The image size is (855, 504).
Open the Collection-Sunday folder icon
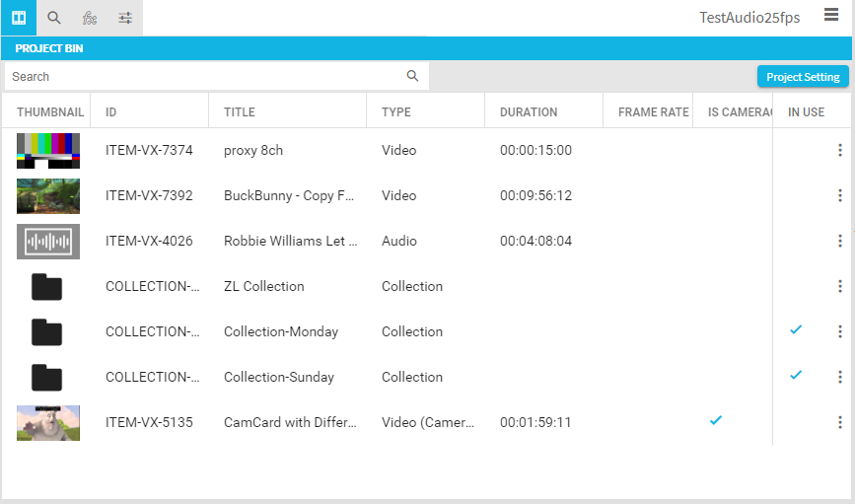pos(46,378)
